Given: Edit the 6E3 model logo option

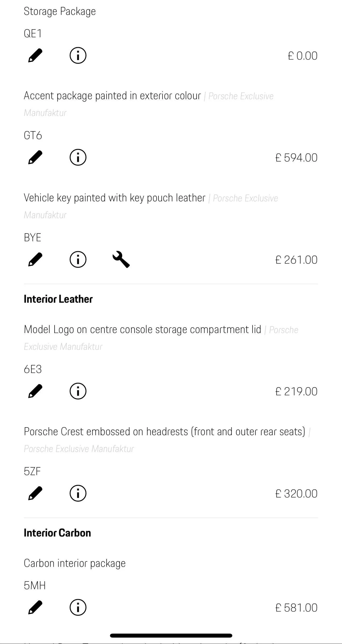Looking at the screenshot, I should (x=35, y=391).
